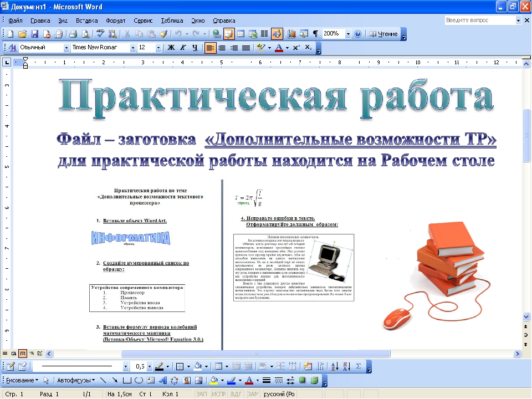
Task: Click the drawing Fill Color bucket button
Action: [x=214, y=380]
